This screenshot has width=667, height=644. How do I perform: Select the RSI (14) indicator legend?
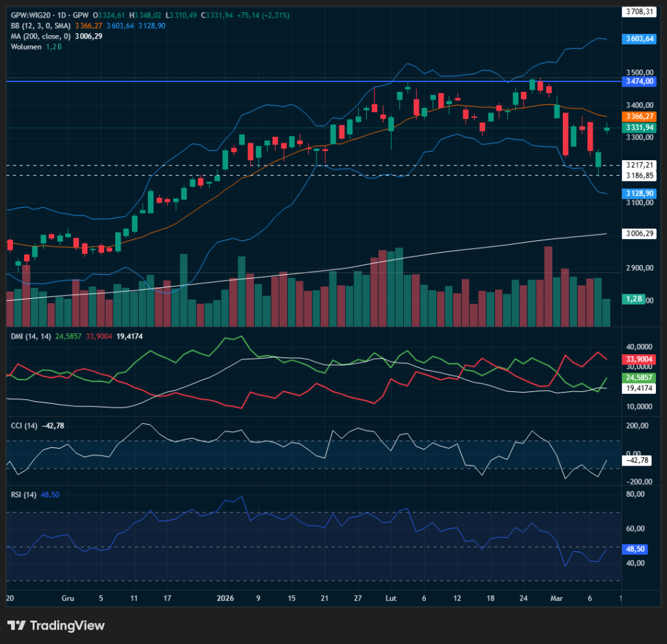[22, 495]
